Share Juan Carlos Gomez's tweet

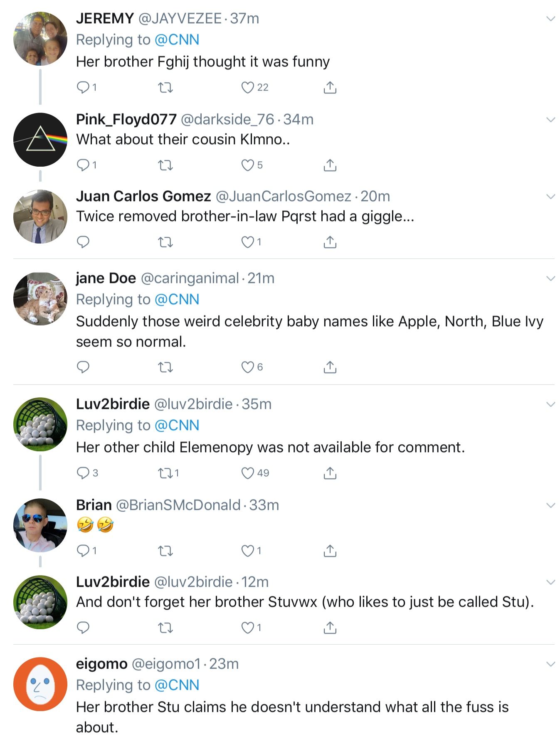pos(330,242)
